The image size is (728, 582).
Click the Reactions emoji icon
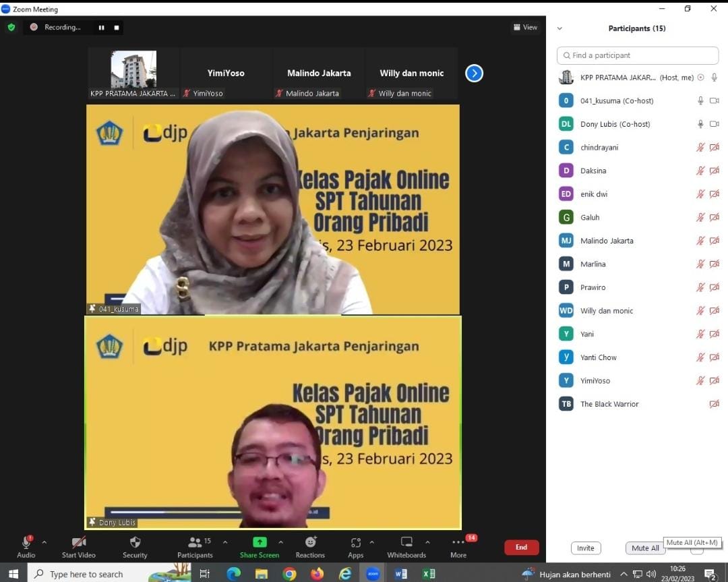(310, 543)
